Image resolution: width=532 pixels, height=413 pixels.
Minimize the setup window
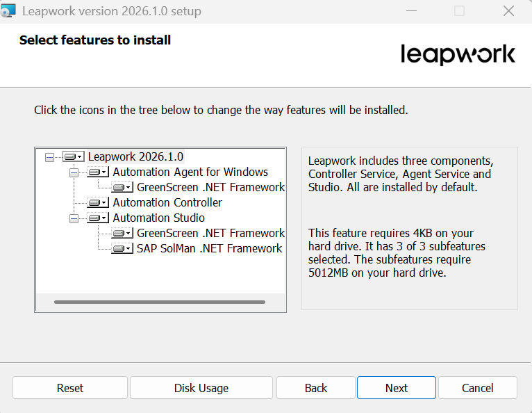(411, 11)
